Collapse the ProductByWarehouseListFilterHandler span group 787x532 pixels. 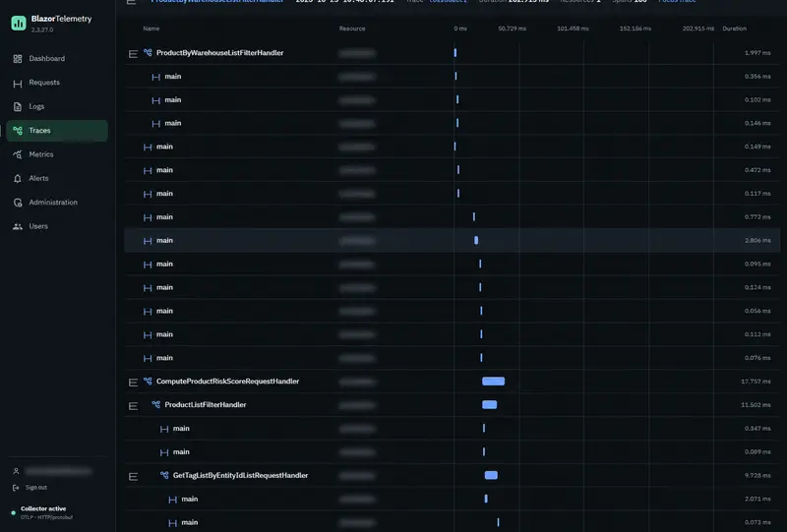click(x=133, y=54)
